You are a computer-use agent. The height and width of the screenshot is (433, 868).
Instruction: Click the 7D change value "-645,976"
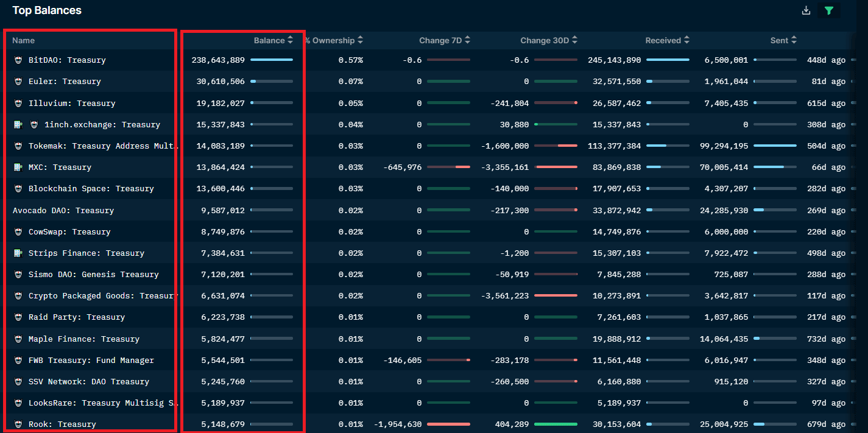tap(403, 167)
